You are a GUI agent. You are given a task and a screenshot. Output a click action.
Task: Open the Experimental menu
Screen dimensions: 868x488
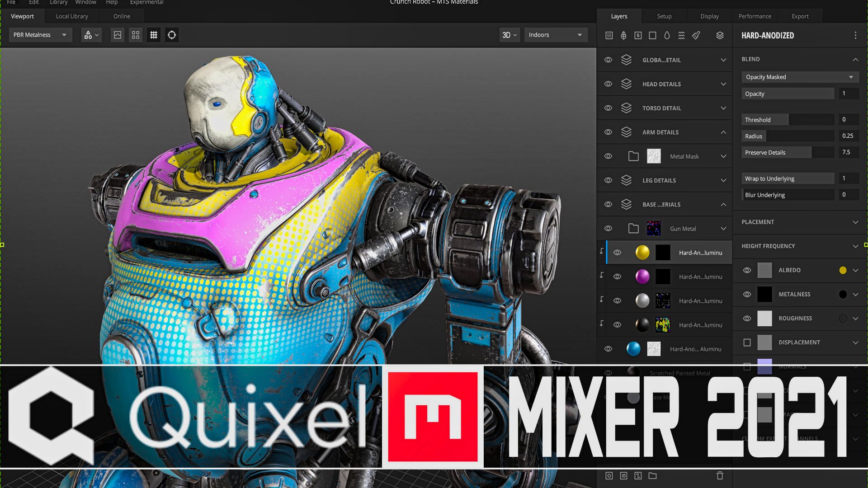point(146,2)
